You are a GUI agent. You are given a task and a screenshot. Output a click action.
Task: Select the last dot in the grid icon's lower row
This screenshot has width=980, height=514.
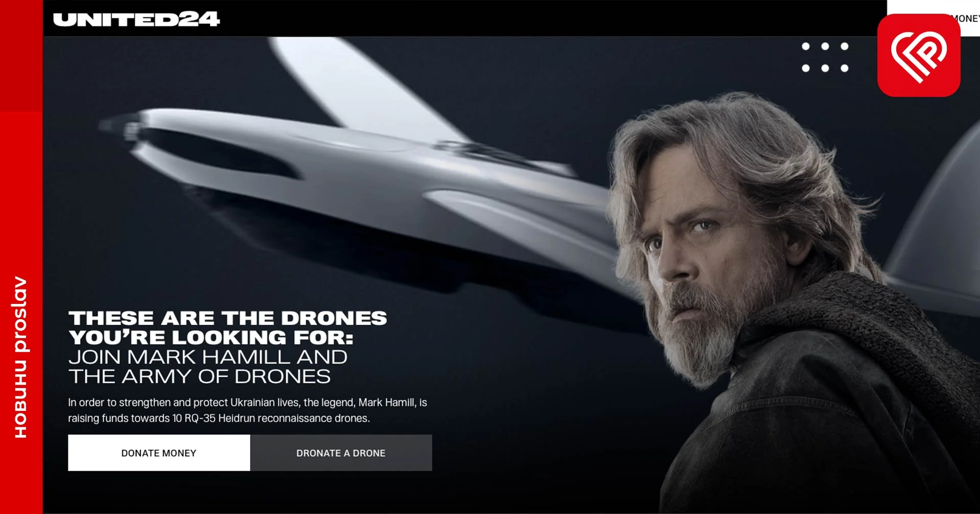[x=844, y=68]
